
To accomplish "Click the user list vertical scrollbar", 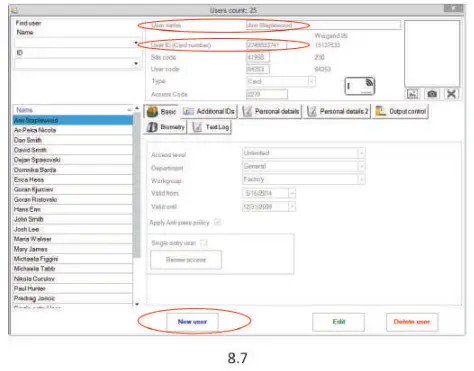I will pos(136,185).
